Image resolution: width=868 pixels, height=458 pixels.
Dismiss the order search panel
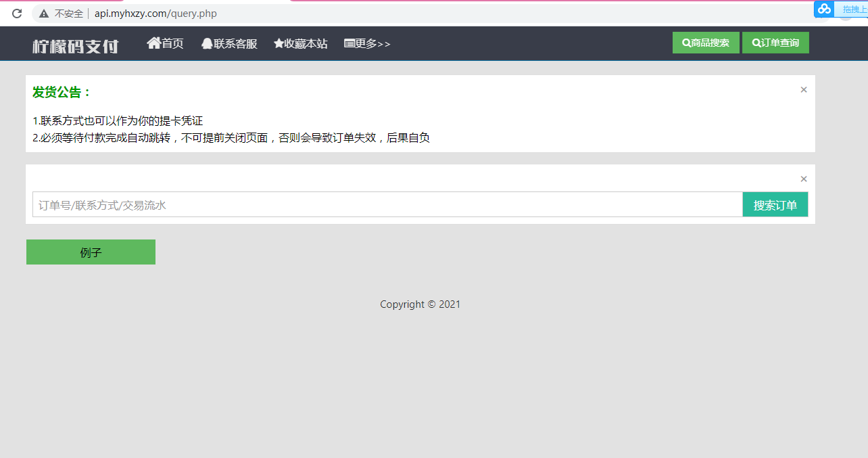(x=804, y=179)
